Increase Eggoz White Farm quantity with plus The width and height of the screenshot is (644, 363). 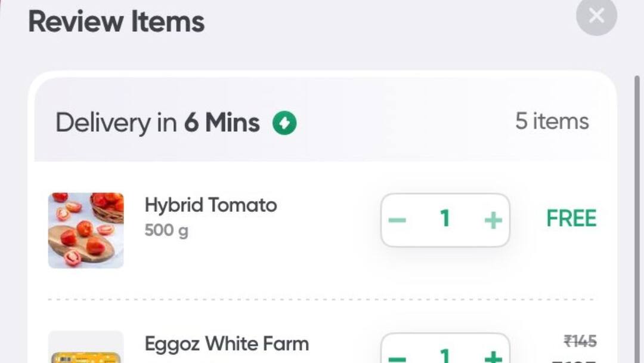click(x=493, y=357)
